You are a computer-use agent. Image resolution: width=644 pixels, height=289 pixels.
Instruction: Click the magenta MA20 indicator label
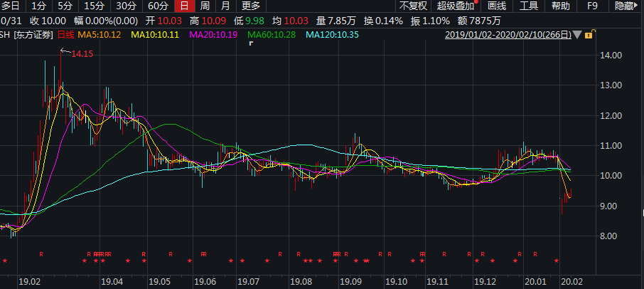(x=218, y=35)
